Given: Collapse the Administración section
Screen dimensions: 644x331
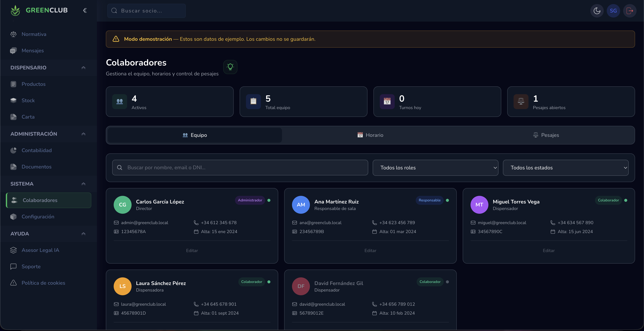Looking at the screenshot, I should click(x=83, y=134).
